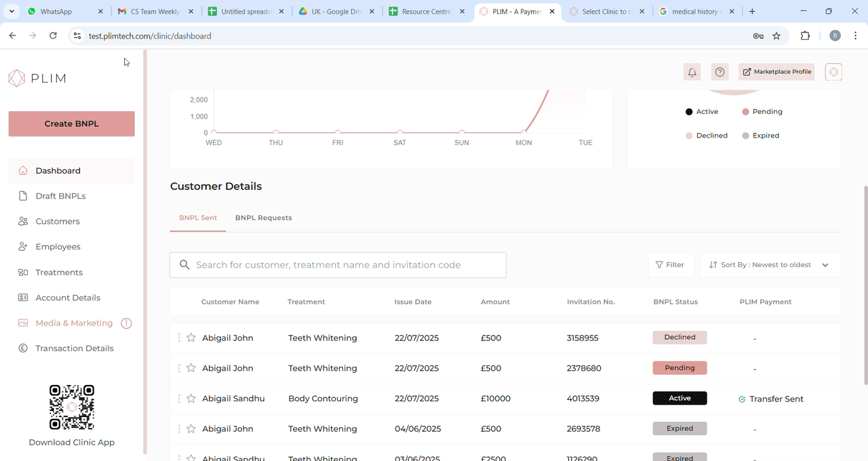Close the WhatsApp tab
Screen dimensions: 868x461
101,12
